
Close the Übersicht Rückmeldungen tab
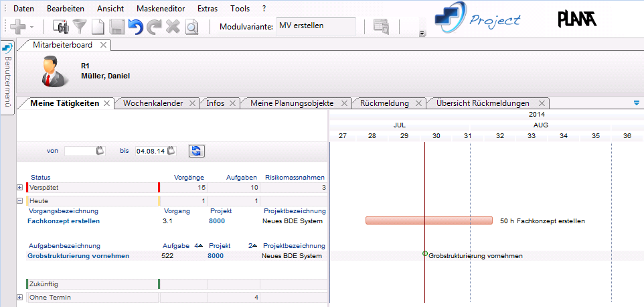pyautogui.click(x=542, y=103)
